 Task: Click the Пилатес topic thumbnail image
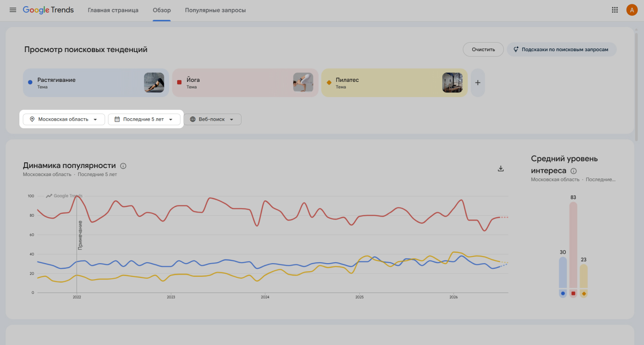[x=452, y=82]
